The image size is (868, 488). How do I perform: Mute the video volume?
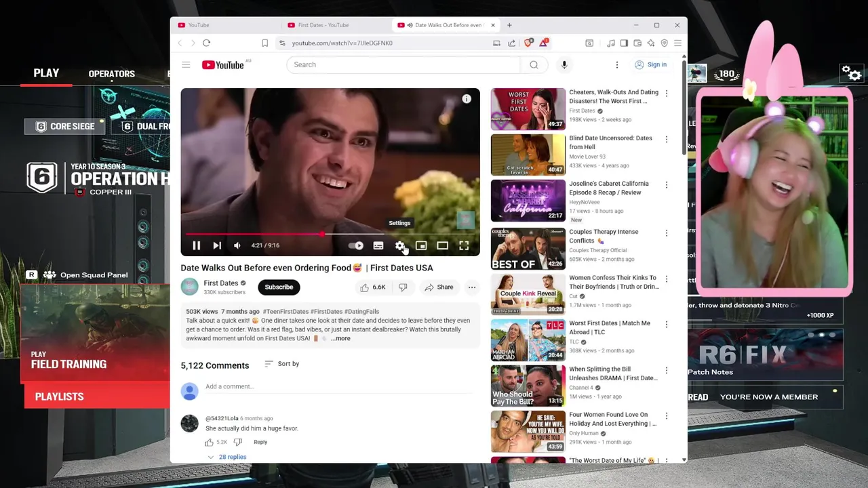tap(237, 245)
